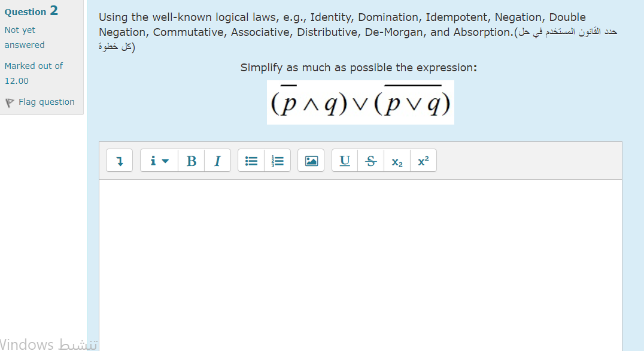Apply subscript formatting

click(397, 161)
